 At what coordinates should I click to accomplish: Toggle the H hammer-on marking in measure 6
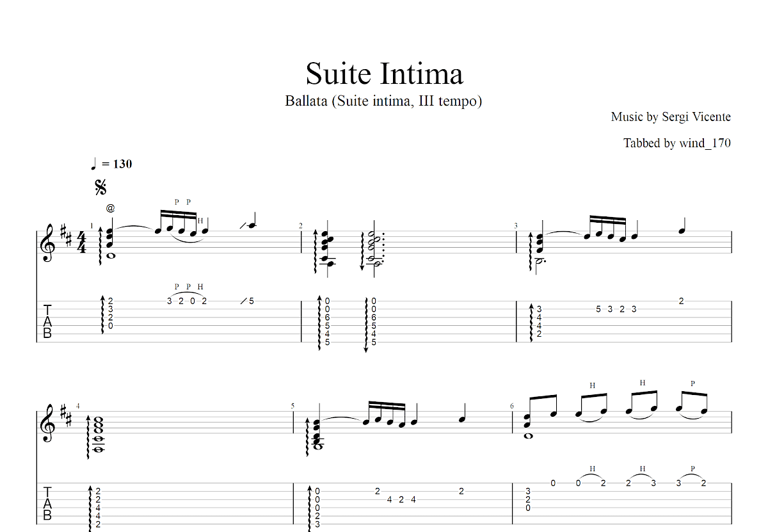pyautogui.click(x=591, y=385)
